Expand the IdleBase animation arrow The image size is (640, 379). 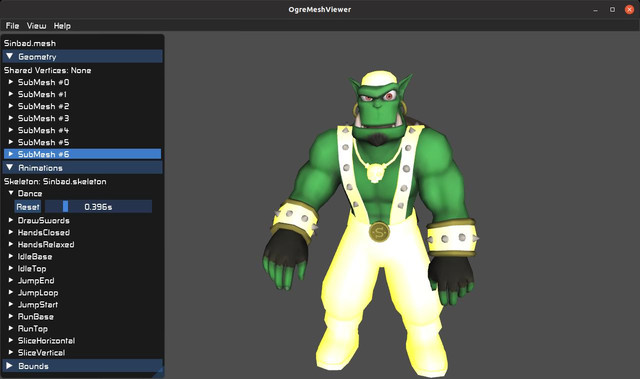point(11,256)
